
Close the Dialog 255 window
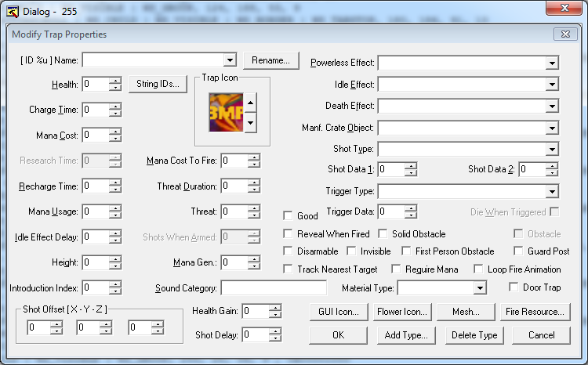564,8
